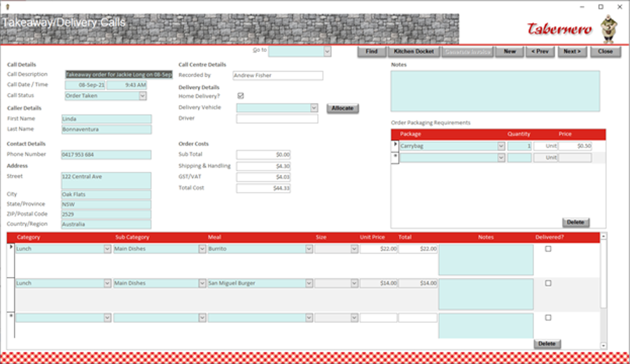This screenshot has width=630, height=364.
Task: Click the Carrybag price $0.50 cell
Action: [575, 146]
